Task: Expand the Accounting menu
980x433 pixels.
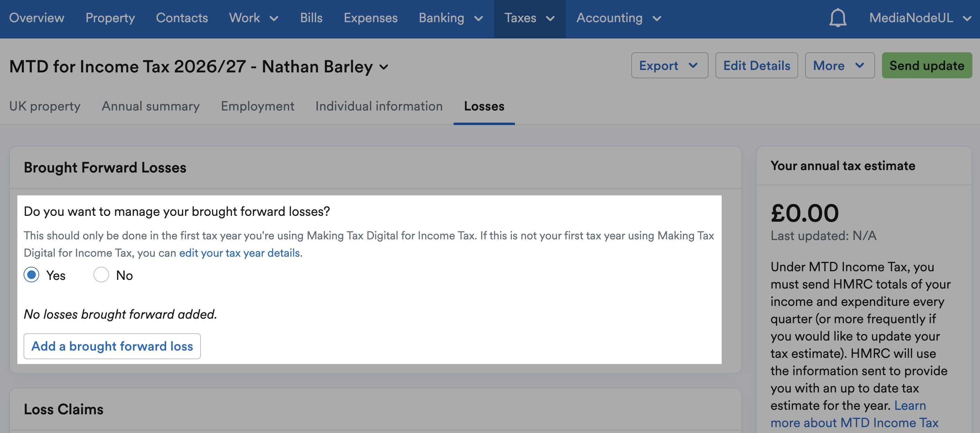Action: click(618, 18)
